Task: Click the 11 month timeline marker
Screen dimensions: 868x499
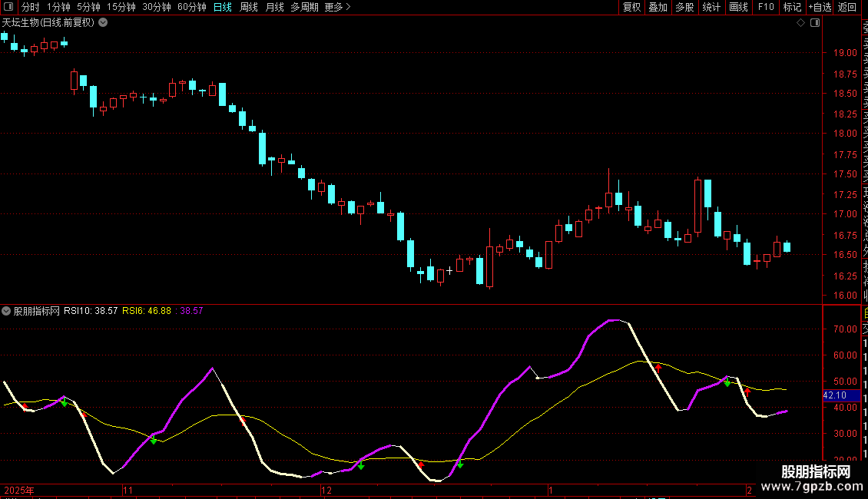Action: (128, 490)
